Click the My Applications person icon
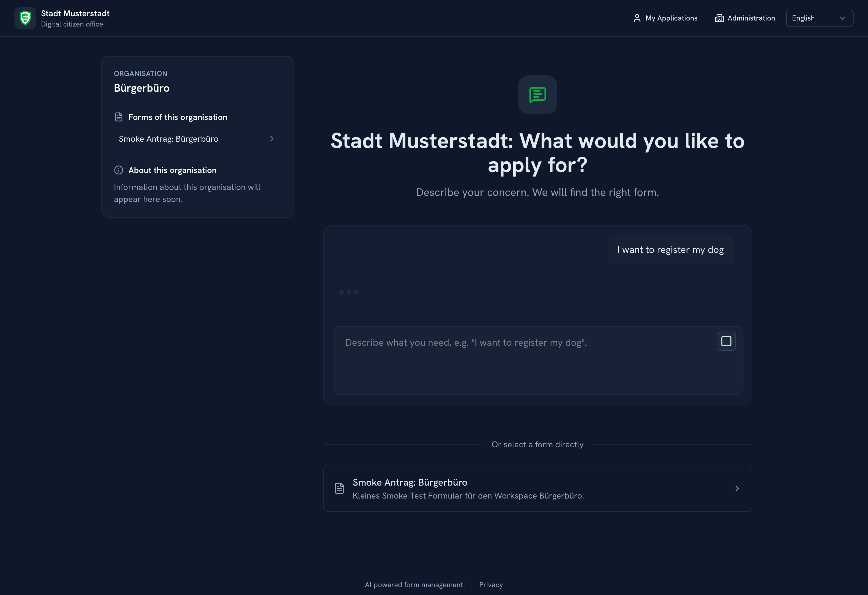Image resolution: width=868 pixels, height=595 pixels. click(x=637, y=18)
